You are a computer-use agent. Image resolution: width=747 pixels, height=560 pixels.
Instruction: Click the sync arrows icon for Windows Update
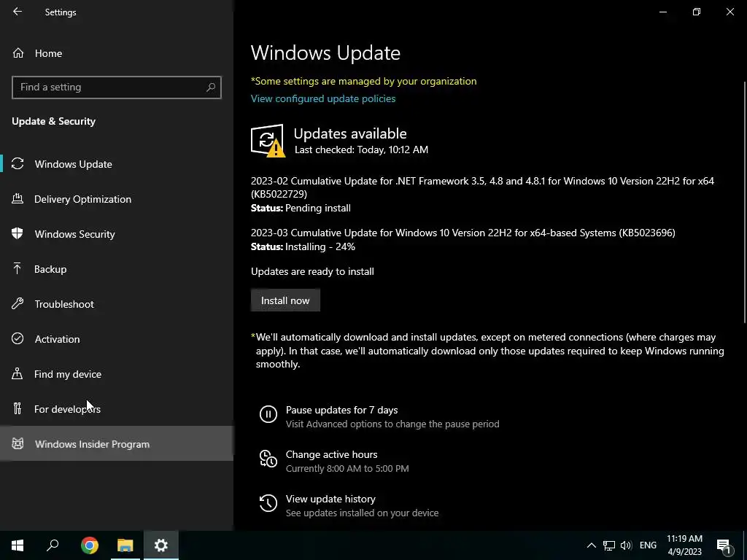pyautogui.click(x=18, y=164)
